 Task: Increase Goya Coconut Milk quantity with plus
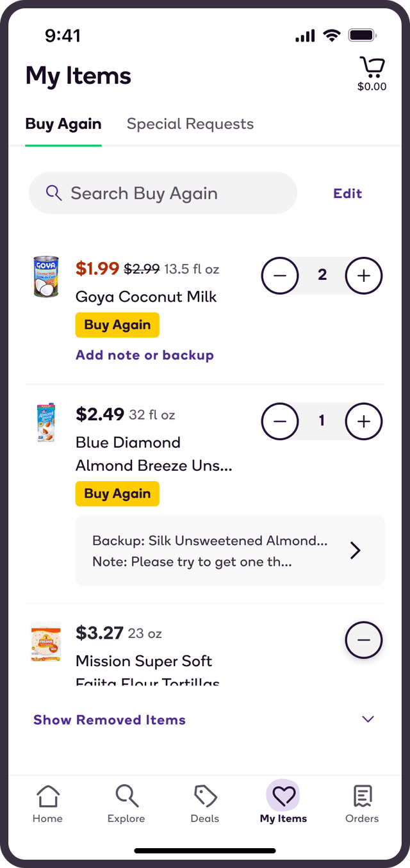coord(363,275)
